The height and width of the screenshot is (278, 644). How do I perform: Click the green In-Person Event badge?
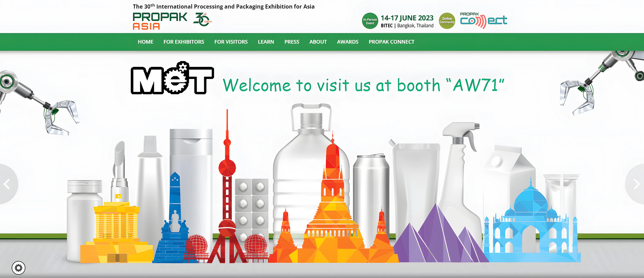click(370, 21)
